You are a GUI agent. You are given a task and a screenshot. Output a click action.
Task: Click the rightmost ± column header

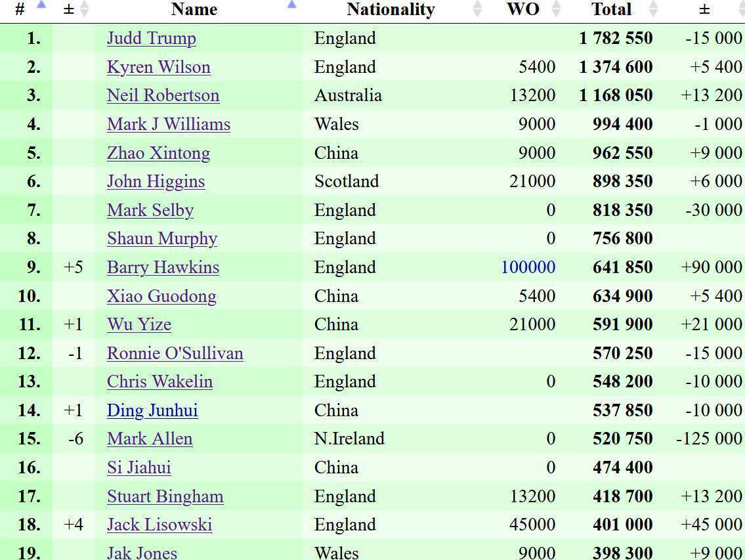click(704, 9)
